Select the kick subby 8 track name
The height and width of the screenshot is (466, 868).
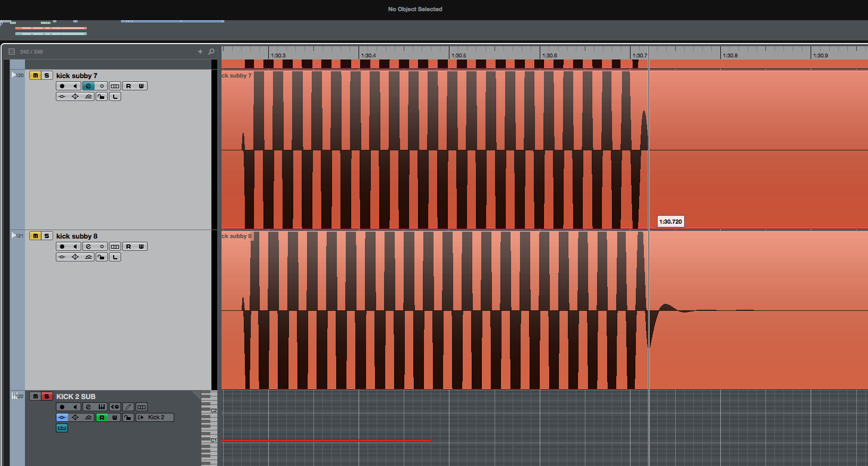(77, 236)
